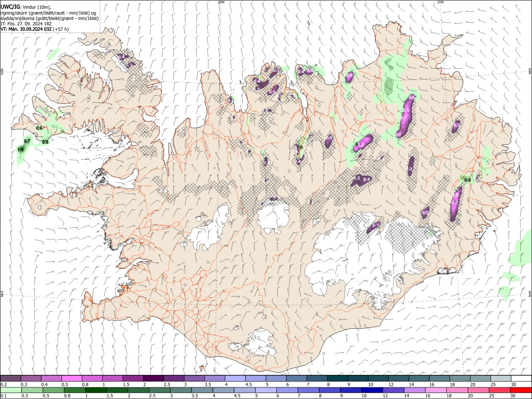This screenshot has width=532, height=399.
Task: Click the black '1.0' precipitation value off the west coast
Action: (x=20, y=150)
